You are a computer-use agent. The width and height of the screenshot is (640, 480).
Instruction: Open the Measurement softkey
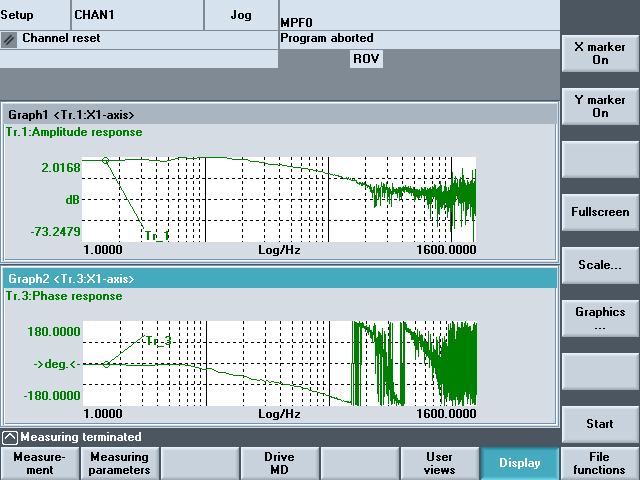pyautogui.click(x=40, y=463)
